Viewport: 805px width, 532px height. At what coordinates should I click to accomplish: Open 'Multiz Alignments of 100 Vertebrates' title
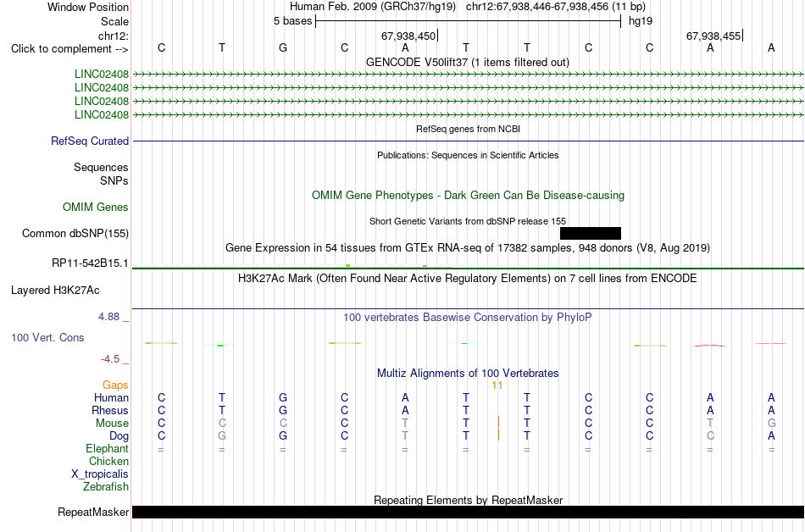(468, 374)
